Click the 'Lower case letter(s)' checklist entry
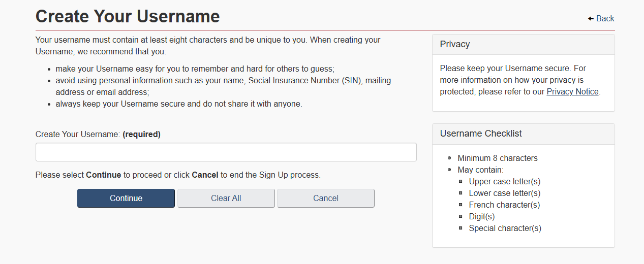Image resolution: width=644 pixels, height=264 pixels. pos(504,193)
